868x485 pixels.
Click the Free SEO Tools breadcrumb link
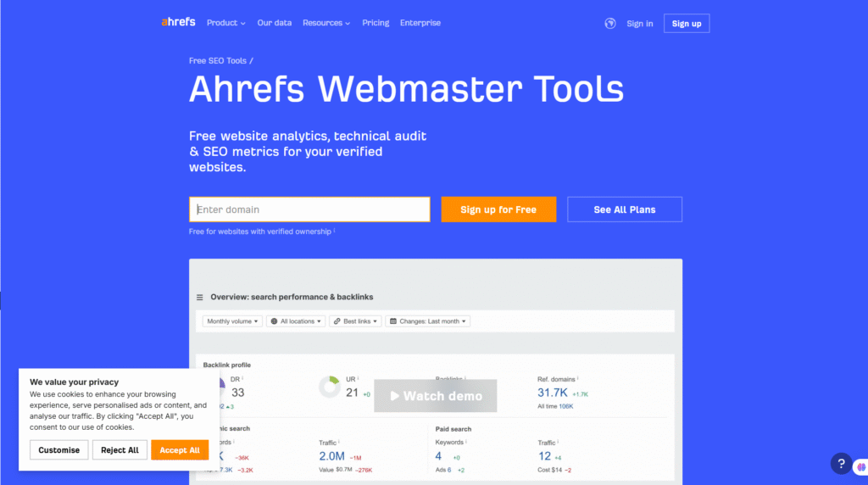click(x=218, y=61)
